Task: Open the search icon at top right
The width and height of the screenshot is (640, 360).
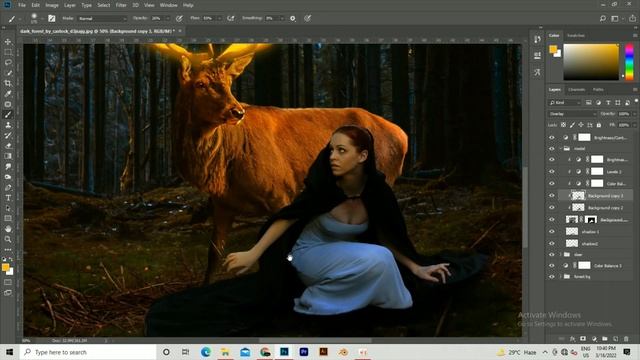Action: (603, 18)
